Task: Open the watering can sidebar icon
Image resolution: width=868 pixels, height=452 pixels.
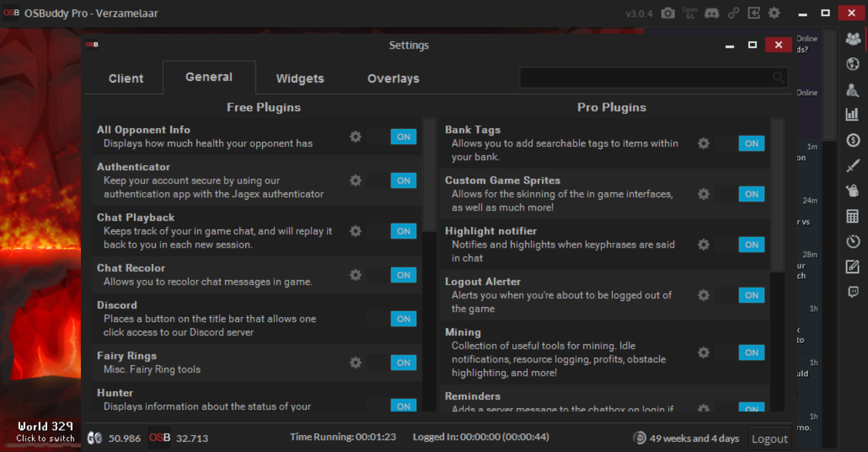Action: 852,191
